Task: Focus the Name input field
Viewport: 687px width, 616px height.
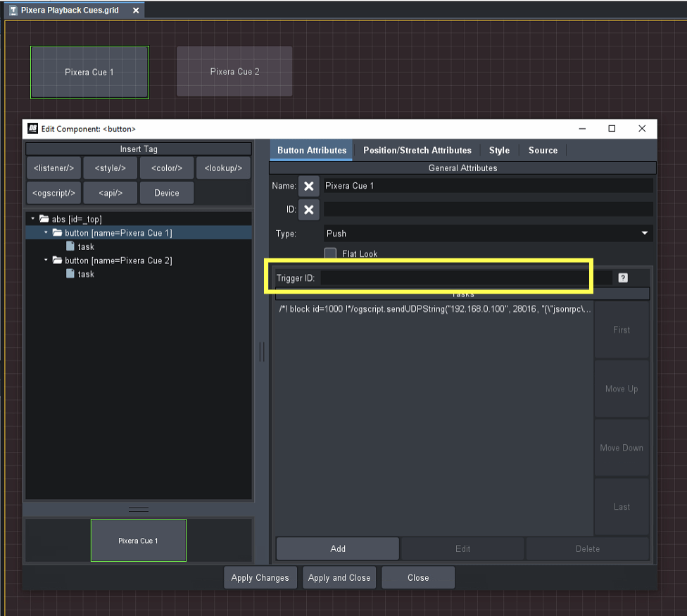Action: (x=488, y=186)
